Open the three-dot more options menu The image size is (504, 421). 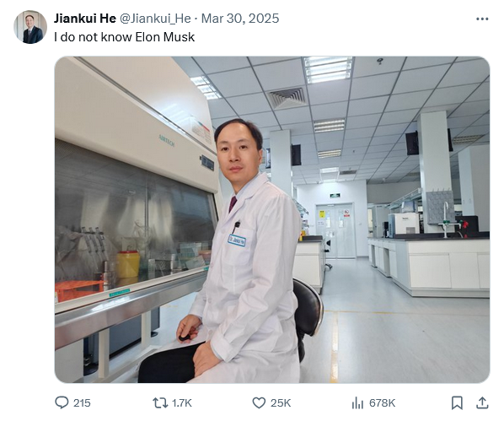pos(482,19)
